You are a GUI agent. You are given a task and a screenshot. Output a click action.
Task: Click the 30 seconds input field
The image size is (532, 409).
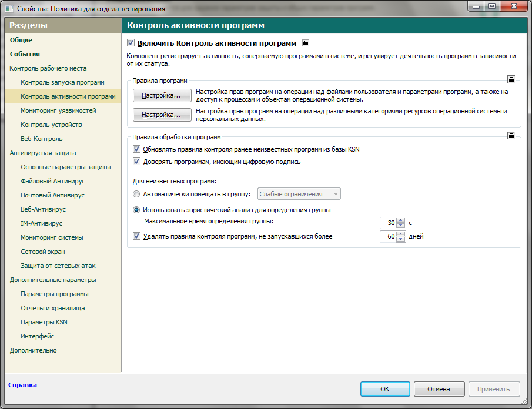388,223
